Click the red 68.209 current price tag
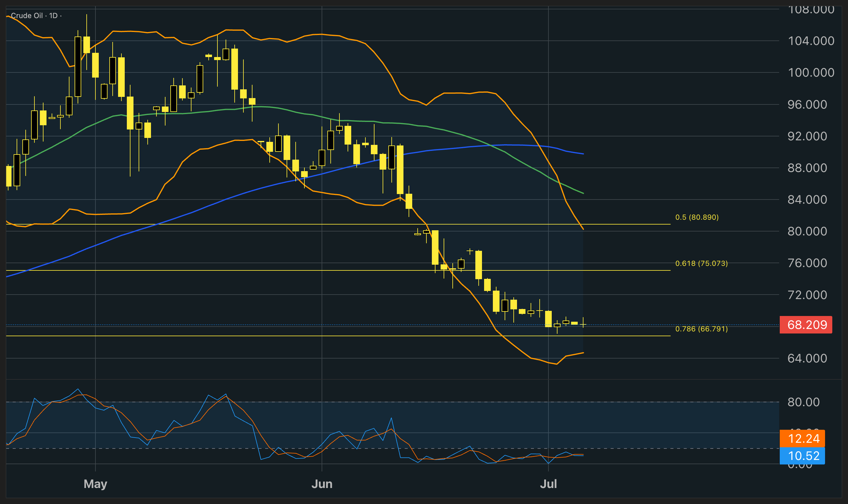Screen dimensions: 848x504 coord(806,325)
